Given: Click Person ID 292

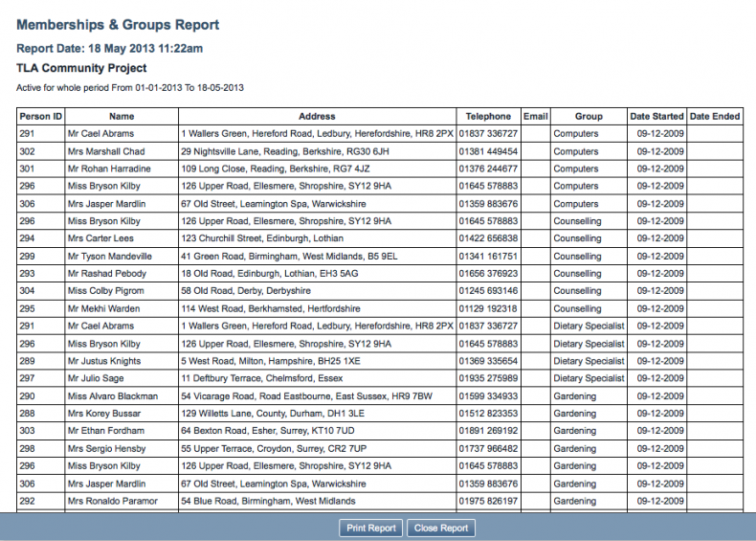Looking at the screenshot, I should coord(27,501).
